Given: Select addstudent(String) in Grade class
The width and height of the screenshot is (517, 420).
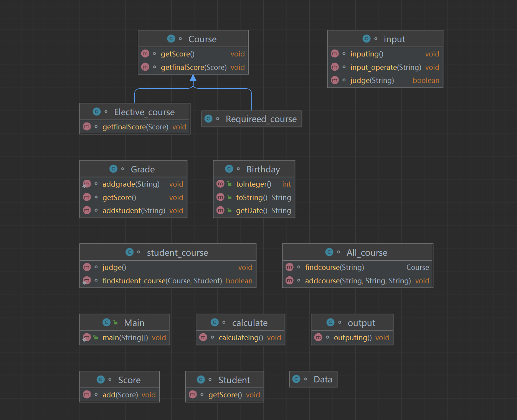Looking at the screenshot, I should coord(133,210).
